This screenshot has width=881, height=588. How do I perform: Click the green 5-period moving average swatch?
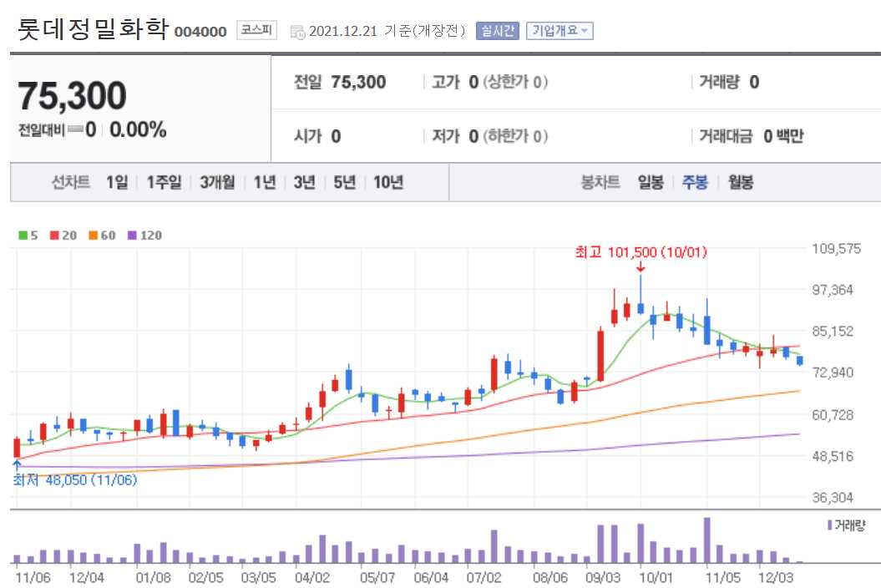[x=23, y=236]
